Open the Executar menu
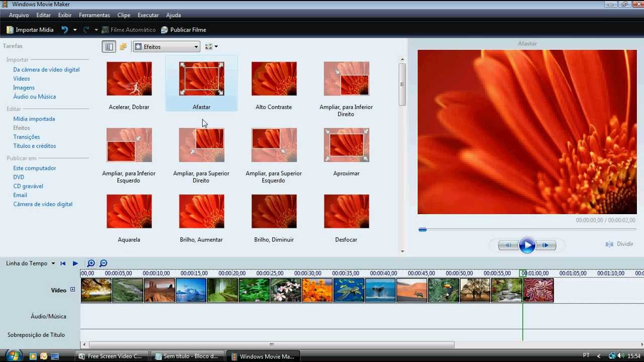644x362 pixels. pyautogui.click(x=148, y=15)
